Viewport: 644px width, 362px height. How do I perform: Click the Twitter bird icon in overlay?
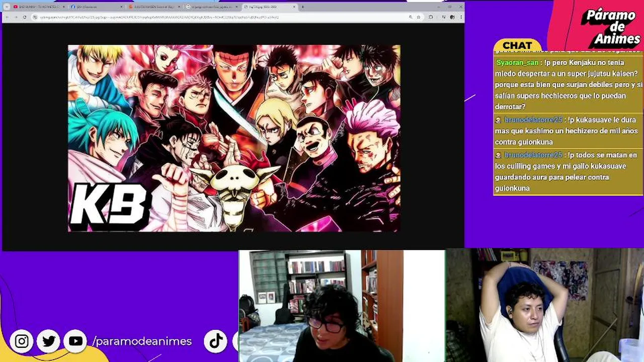click(x=49, y=341)
